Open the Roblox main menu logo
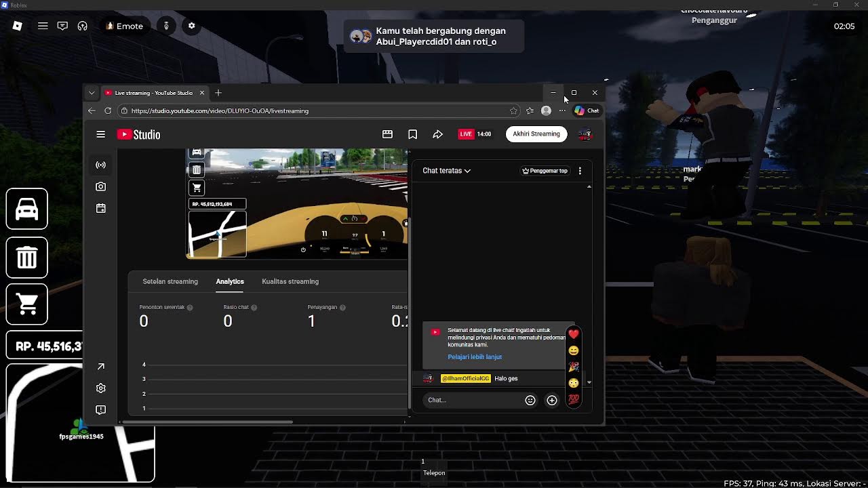Viewport: 868px width, 488px height. (x=18, y=26)
